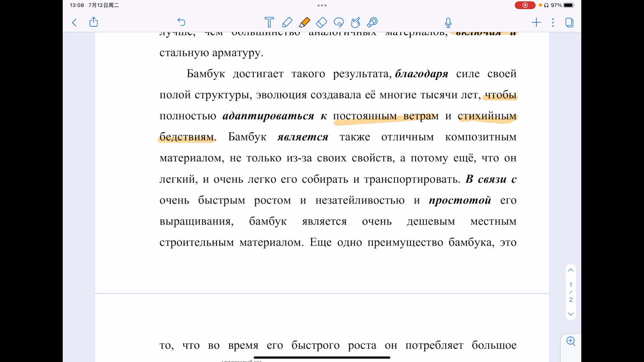This screenshot has height=362, width=644.
Task: Tap the bold phrase "В связи с"
Action: pyautogui.click(x=491, y=179)
